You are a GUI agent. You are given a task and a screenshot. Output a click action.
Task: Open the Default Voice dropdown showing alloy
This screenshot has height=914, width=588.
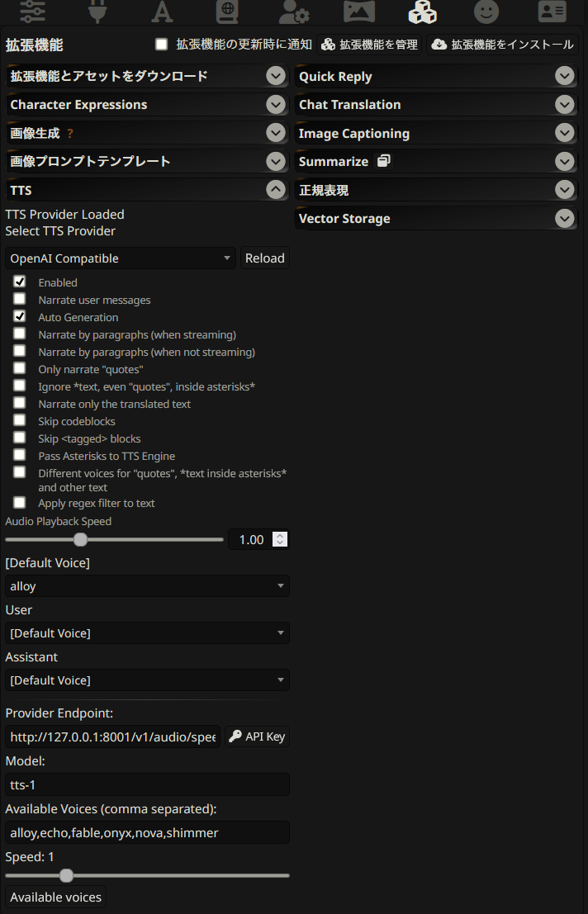147,586
